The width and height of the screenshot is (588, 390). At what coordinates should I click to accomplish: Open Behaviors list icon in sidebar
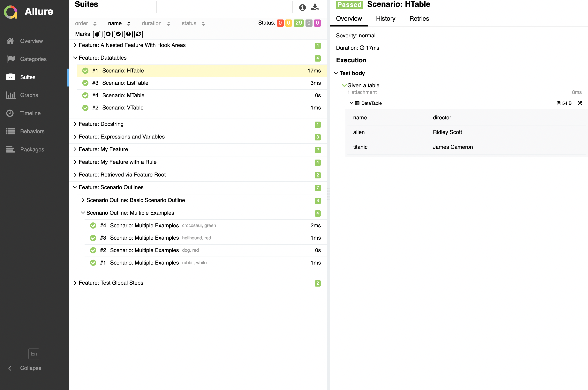click(x=11, y=131)
